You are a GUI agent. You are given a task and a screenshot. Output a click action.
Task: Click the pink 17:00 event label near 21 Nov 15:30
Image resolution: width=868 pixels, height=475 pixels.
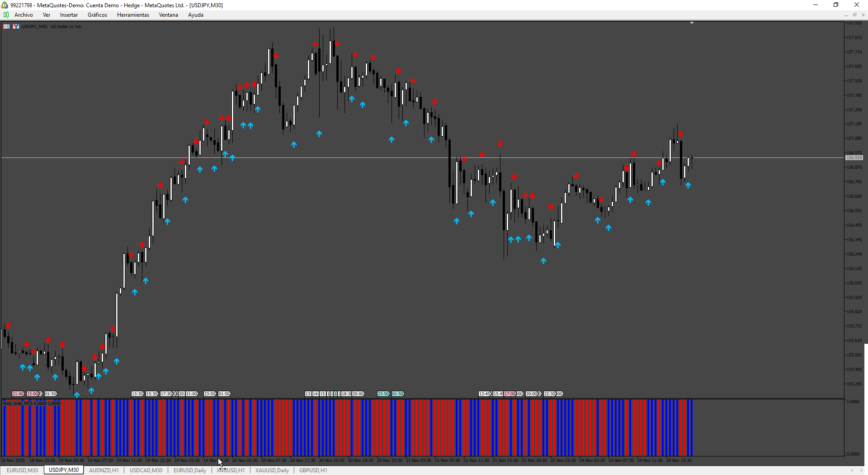[510, 394]
